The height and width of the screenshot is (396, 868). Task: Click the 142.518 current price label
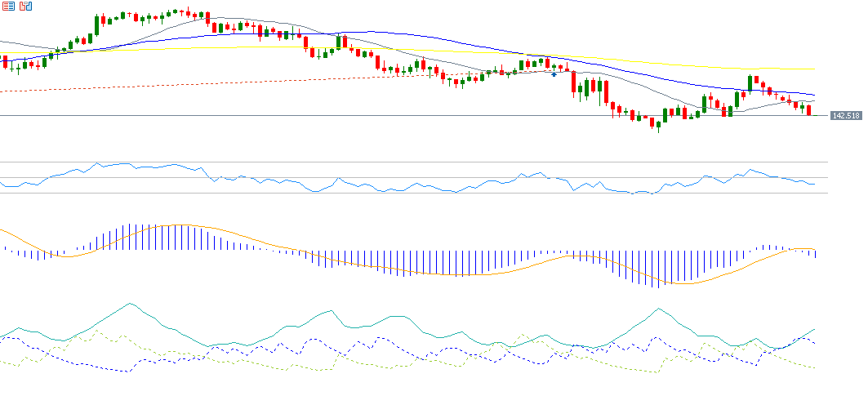coord(846,116)
